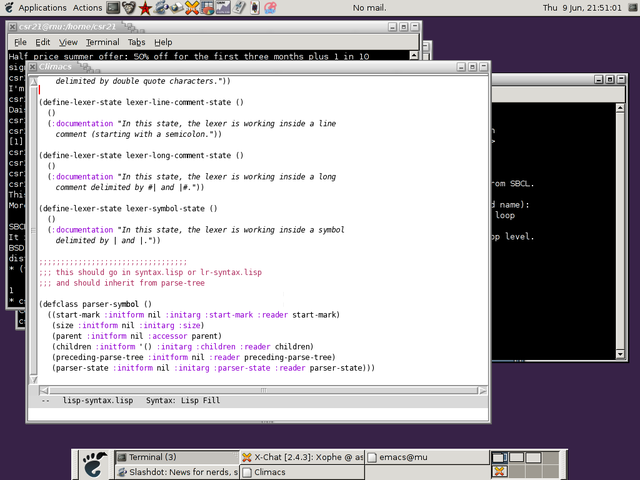Screen dimensions: 640x480
Task: Click the Climacs horizontal scrollbar thumb
Action: (263, 391)
